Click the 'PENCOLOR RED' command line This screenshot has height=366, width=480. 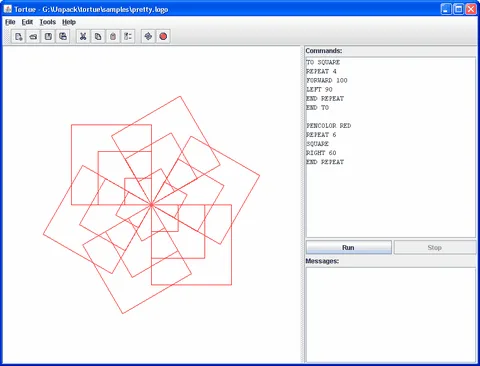(x=329, y=126)
